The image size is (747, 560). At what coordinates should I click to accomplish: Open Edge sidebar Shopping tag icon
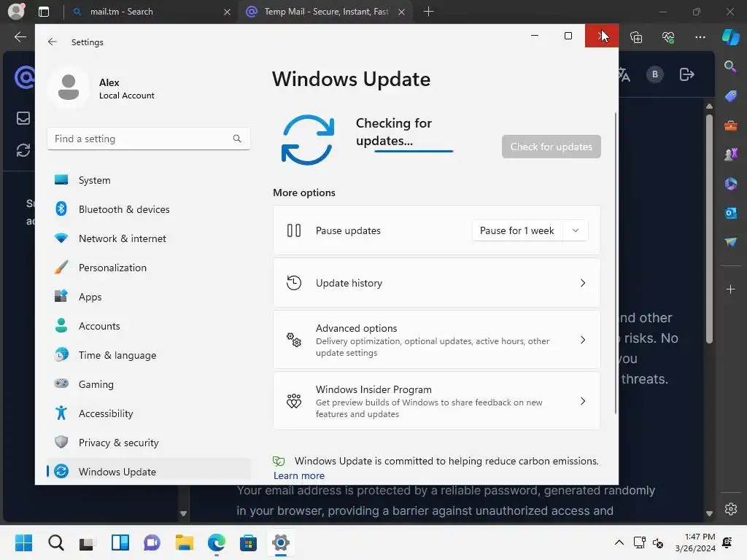(730, 96)
